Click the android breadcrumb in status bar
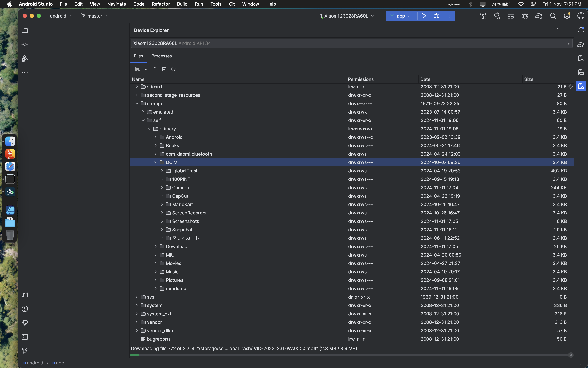Image resolution: width=588 pixels, height=368 pixels. (x=33, y=363)
